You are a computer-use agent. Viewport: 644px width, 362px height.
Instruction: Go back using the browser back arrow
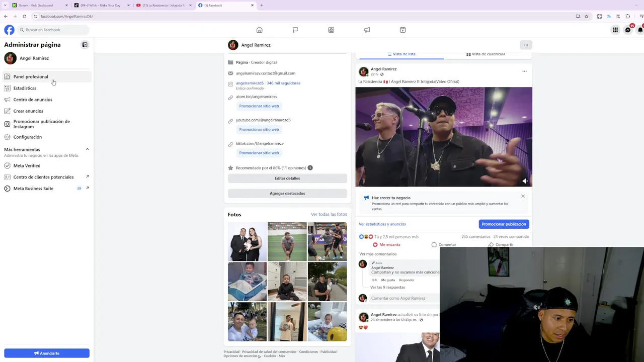point(6,16)
